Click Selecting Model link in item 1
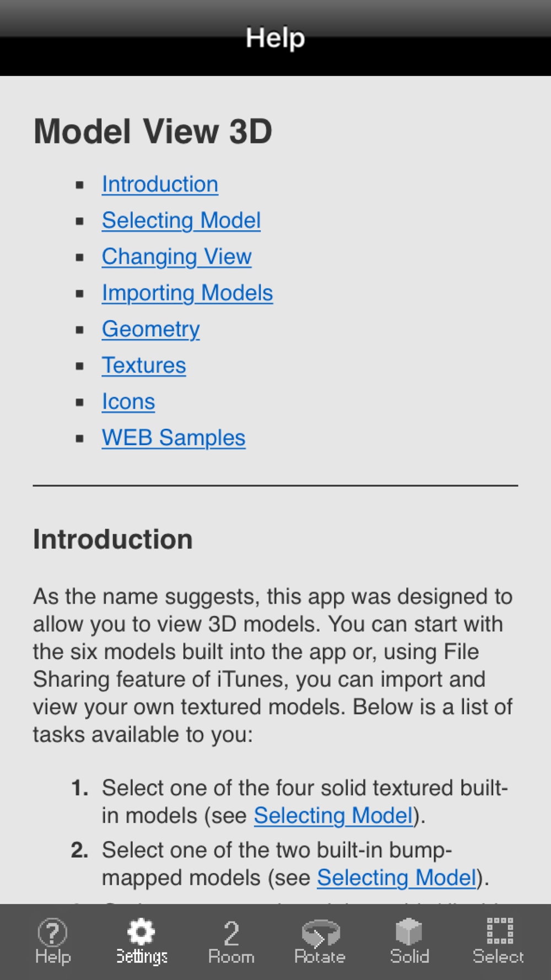551x980 pixels. [x=333, y=816]
